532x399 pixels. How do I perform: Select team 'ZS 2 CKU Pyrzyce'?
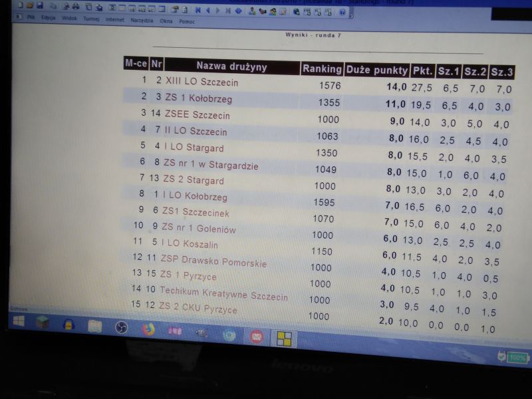[198, 307]
